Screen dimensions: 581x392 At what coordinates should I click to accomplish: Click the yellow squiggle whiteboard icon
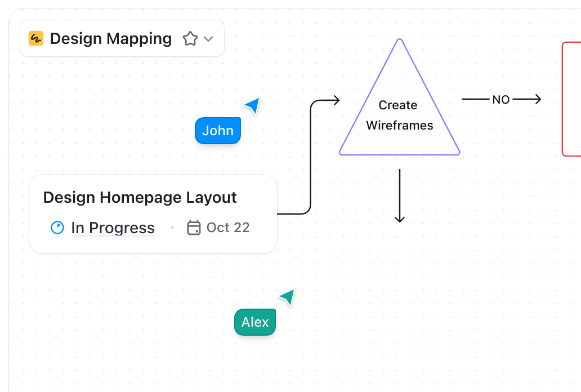[x=35, y=38]
